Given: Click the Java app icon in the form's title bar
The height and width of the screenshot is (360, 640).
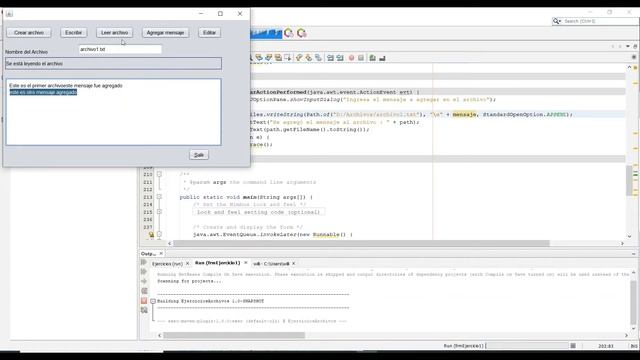Looking at the screenshot, I should [9, 14].
